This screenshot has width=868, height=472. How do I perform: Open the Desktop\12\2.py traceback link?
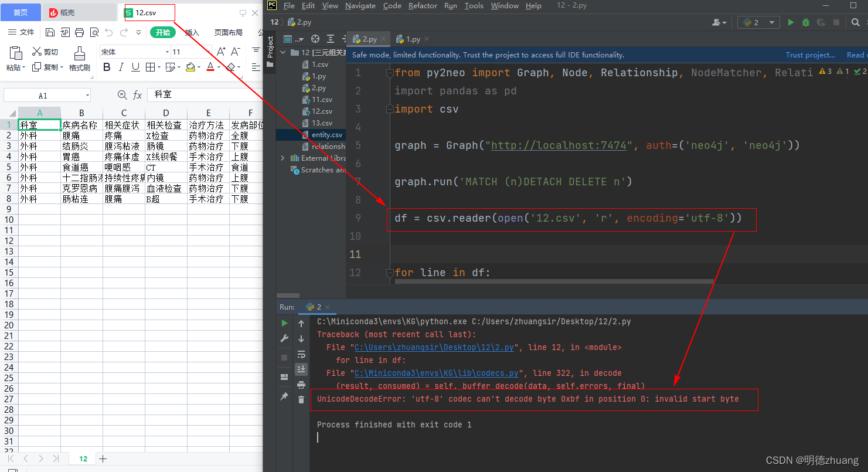click(x=434, y=347)
